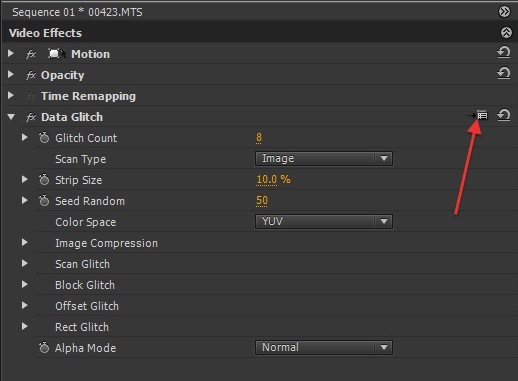Toggle the Seed Random animation stopwatch

[44, 201]
